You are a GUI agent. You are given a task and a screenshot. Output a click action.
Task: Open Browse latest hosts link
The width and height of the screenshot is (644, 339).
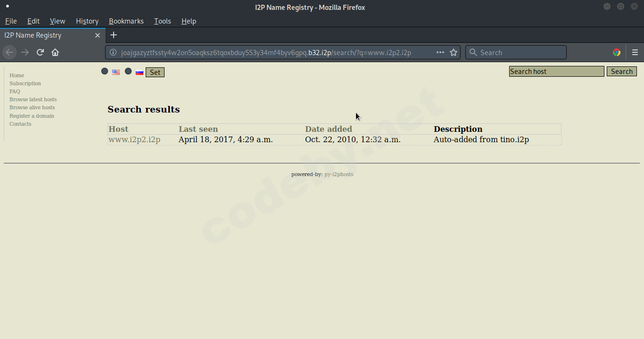(33, 99)
